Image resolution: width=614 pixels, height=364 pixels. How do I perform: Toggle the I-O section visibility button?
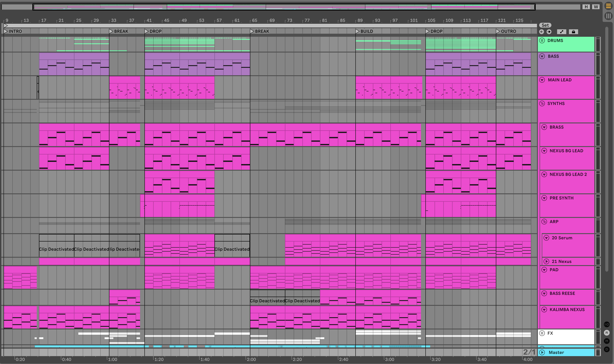point(607,324)
